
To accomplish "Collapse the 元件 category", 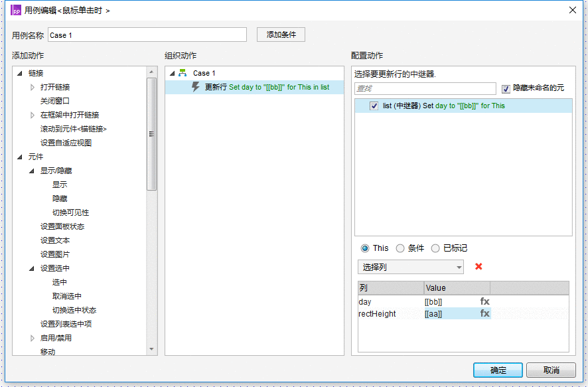I will [x=20, y=157].
